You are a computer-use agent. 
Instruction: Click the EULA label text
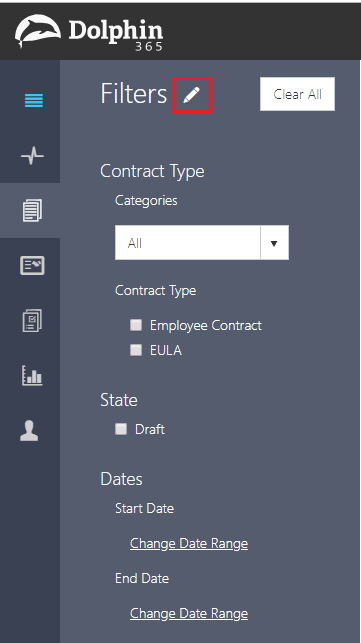point(166,351)
